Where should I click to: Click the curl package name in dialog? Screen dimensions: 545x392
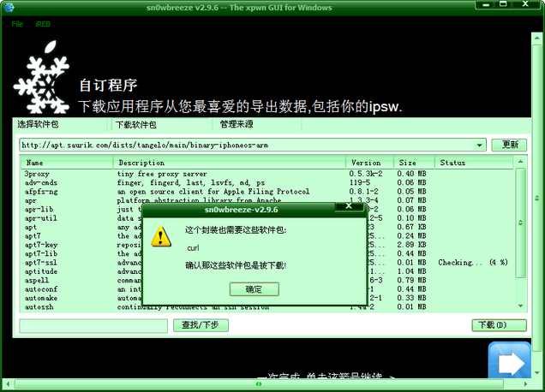tap(193, 248)
